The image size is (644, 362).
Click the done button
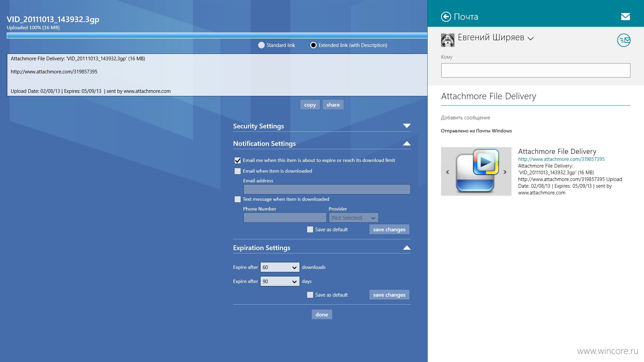coord(322,315)
